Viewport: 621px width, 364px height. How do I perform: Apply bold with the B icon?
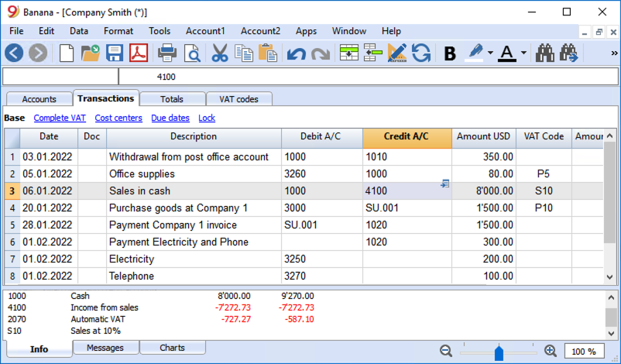point(450,53)
